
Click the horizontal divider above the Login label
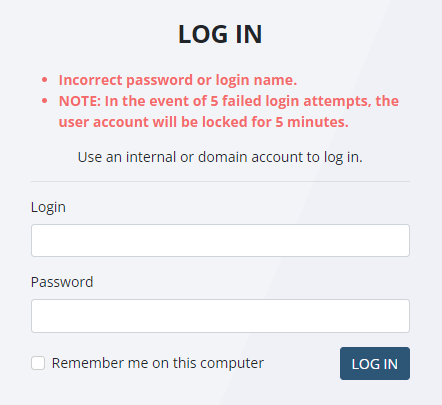coord(220,181)
